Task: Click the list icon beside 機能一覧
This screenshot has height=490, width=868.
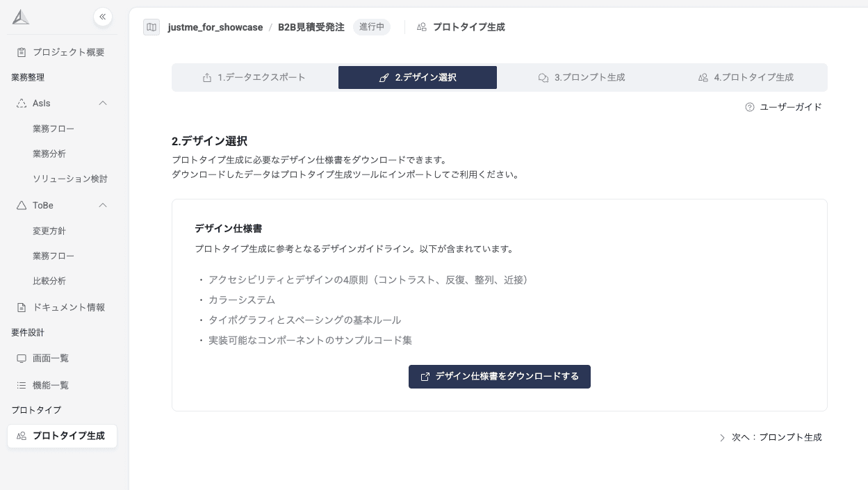Action: click(x=22, y=385)
